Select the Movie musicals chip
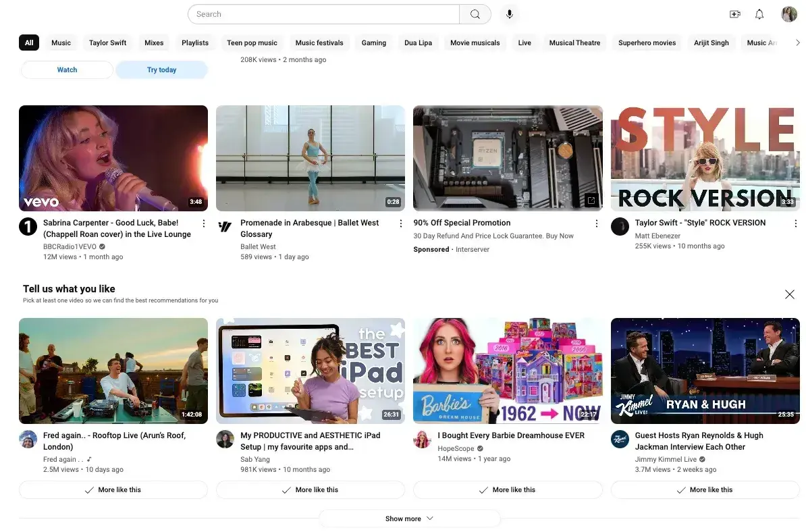 [475, 43]
